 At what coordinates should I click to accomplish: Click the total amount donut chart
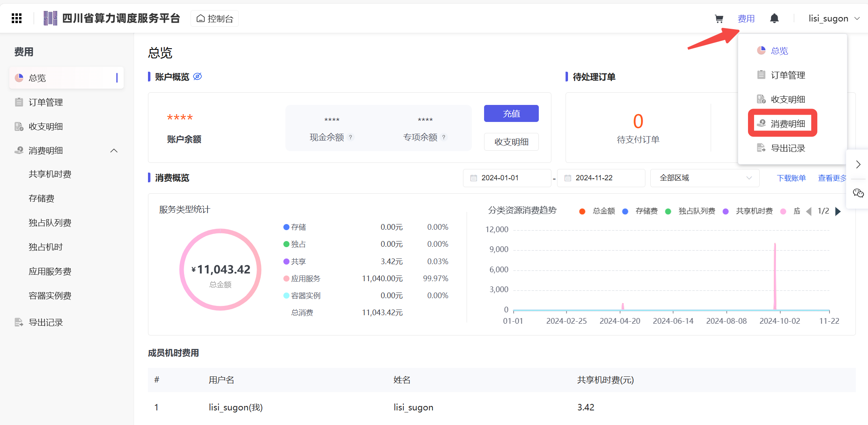click(x=221, y=270)
